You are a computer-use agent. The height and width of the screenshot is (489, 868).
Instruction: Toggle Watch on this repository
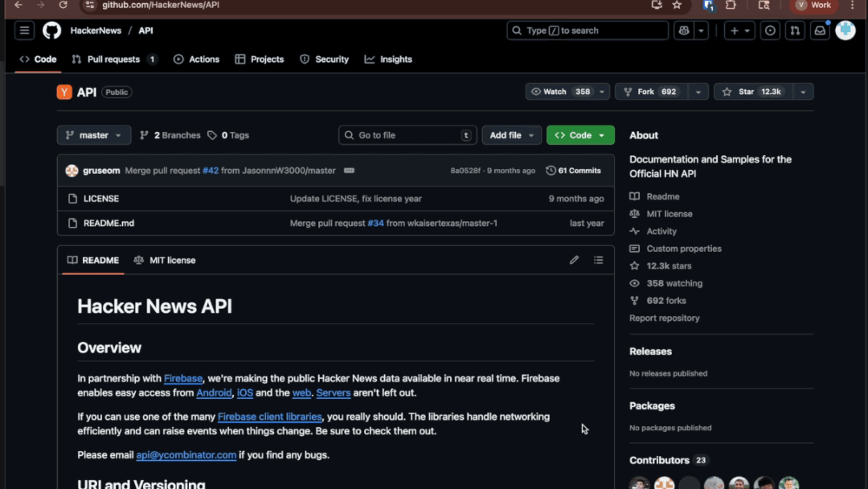point(559,92)
